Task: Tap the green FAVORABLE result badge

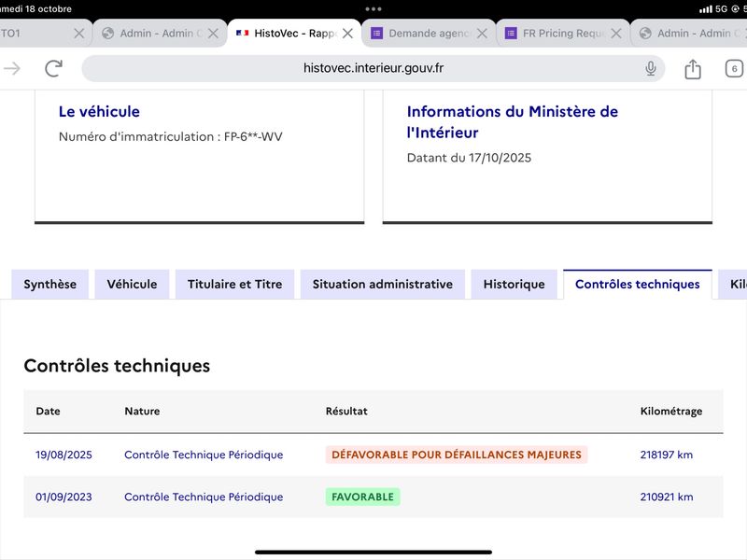Action: (x=362, y=497)
